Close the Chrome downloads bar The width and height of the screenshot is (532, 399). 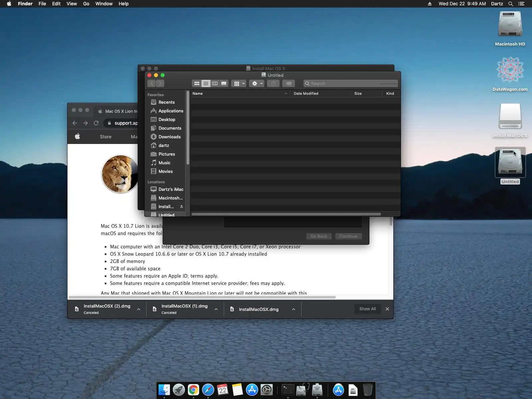tap(387, 309)
